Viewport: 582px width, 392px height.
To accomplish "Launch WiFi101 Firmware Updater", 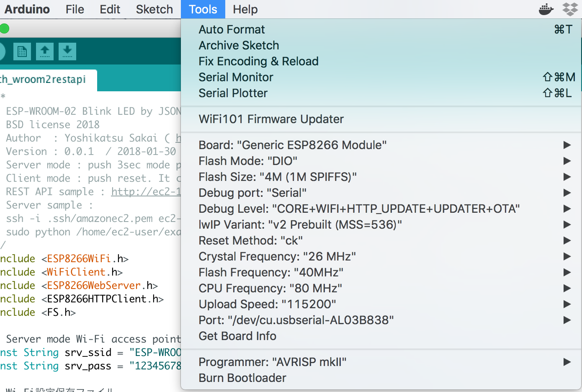I will click(381, 119).
